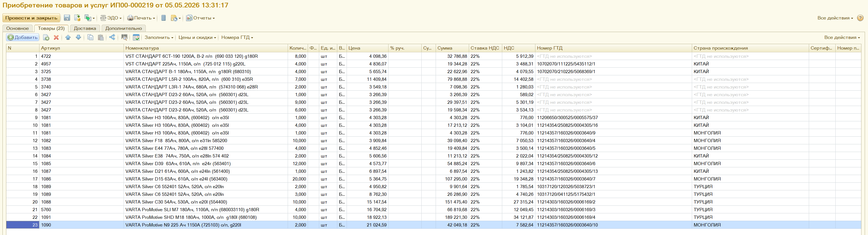The height and width of the screenshot is (235, 868).
Task: Open Все действия menu beside help icon
Action: pos(835,18)
